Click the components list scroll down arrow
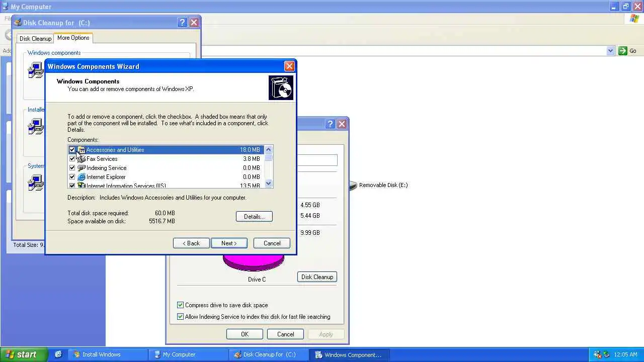644x362 pixels. [269, 184]
